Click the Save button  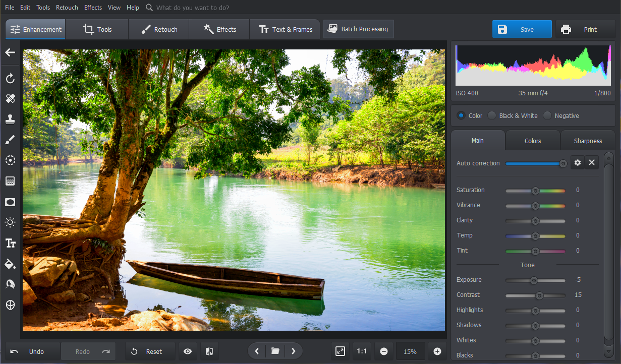pyautogui.click(x=522, y=29)
